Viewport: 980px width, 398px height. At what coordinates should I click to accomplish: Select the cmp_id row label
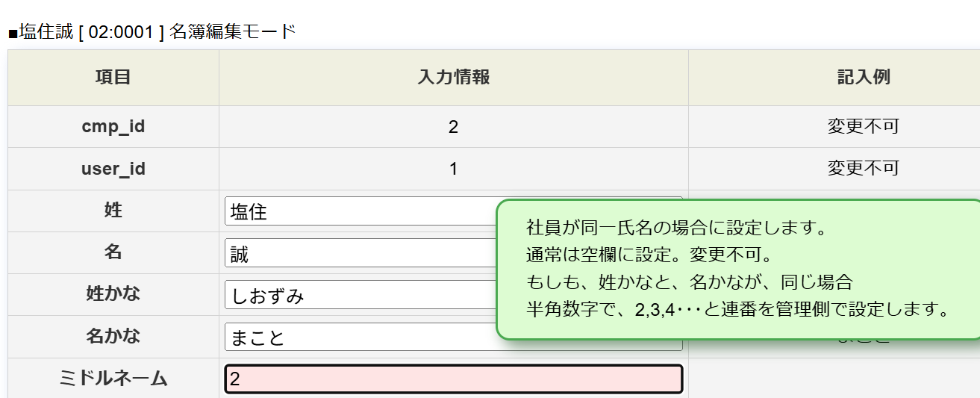[113, 126]
